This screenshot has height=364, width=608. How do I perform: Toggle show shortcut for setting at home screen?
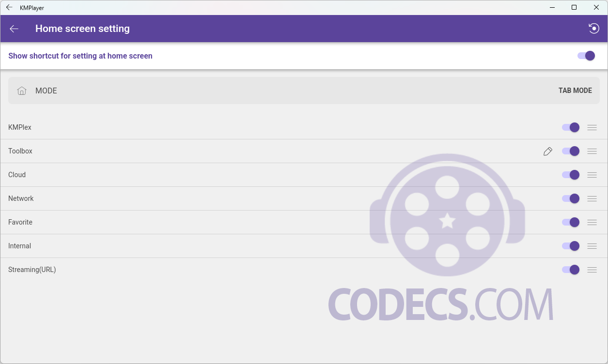click(x=586, y=56)
